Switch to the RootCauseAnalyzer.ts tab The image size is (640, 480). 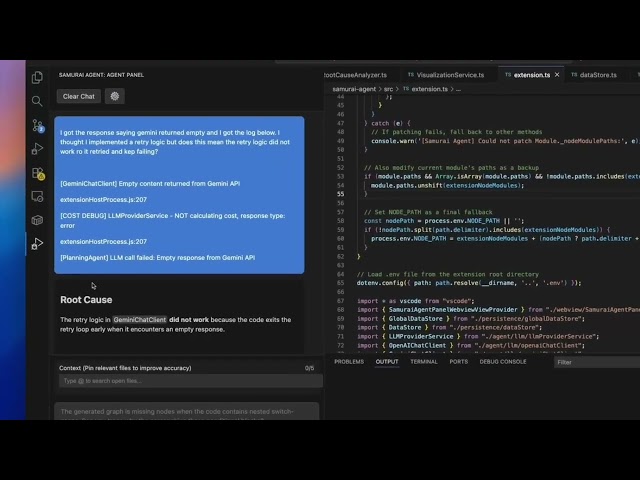tap(356, 75)
